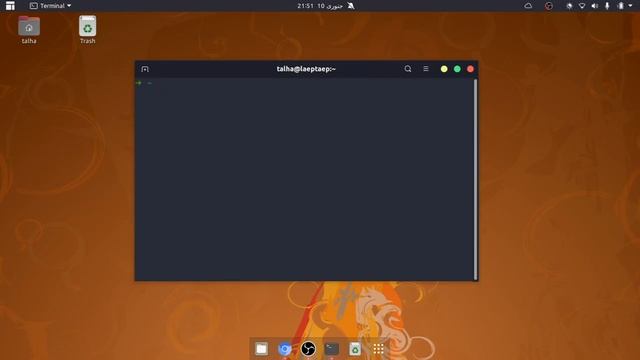Click the microphone indicator in the tray
Screen dimensions: 640x360
pos(607,6)
